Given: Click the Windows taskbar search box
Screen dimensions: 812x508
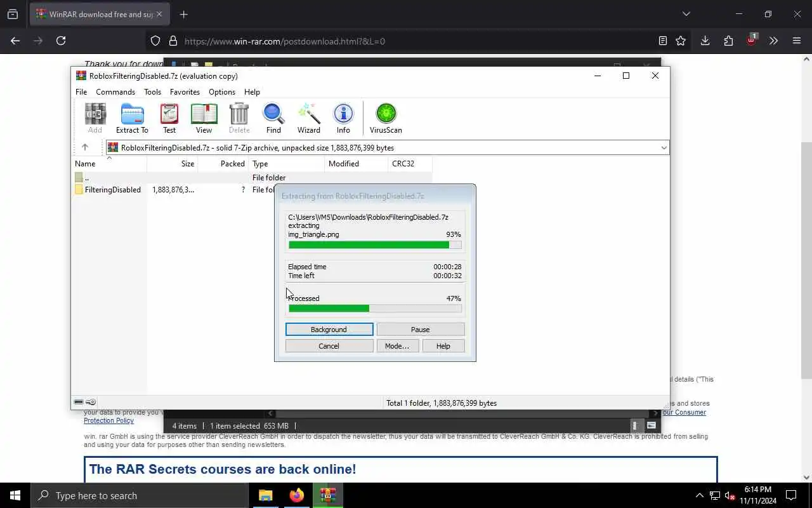Looking at the screenshot, I should point(140,495).
